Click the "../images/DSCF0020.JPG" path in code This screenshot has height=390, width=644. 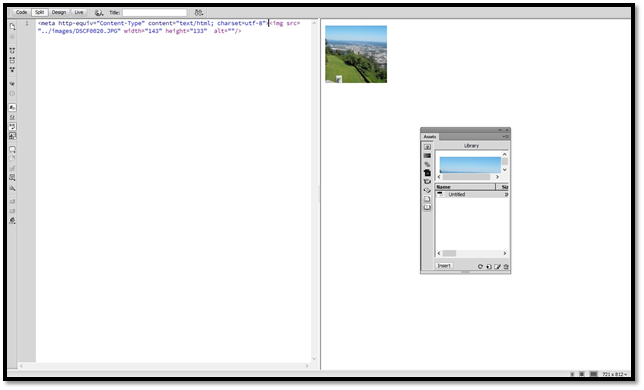[79, 31]
